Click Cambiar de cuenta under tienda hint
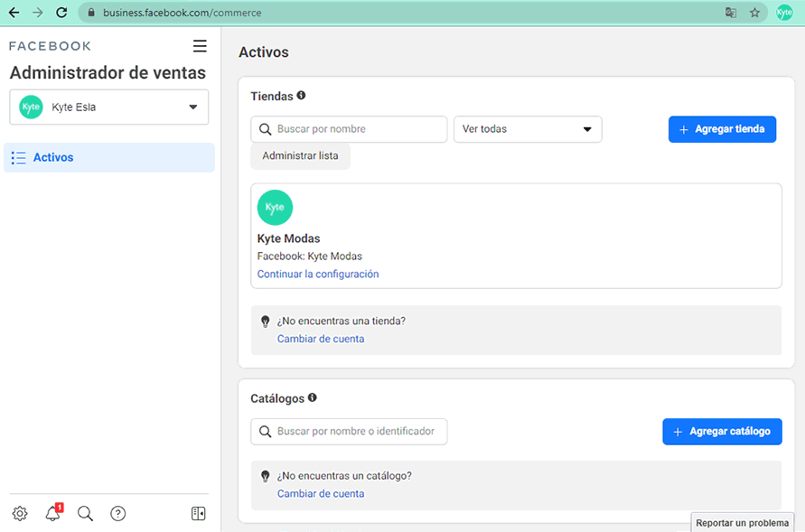Image resolution: width=805 pixels, height=532 pixels. click(x=321, y=339)
